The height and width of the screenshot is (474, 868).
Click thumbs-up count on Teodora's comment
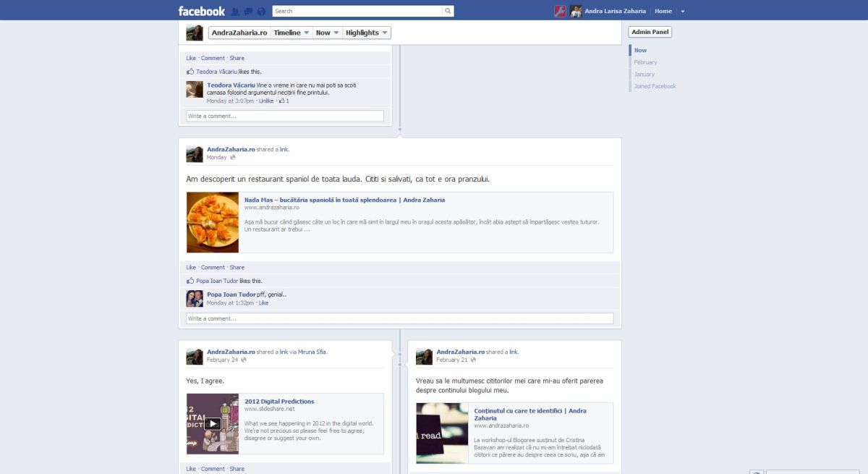coord(284,101)
